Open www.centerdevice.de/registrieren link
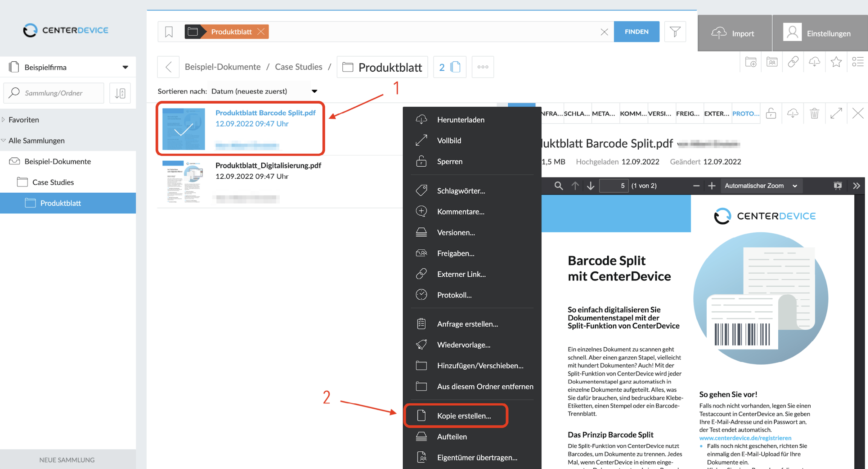Viewport: 868px width, 469px height. (x=745, y=438)
